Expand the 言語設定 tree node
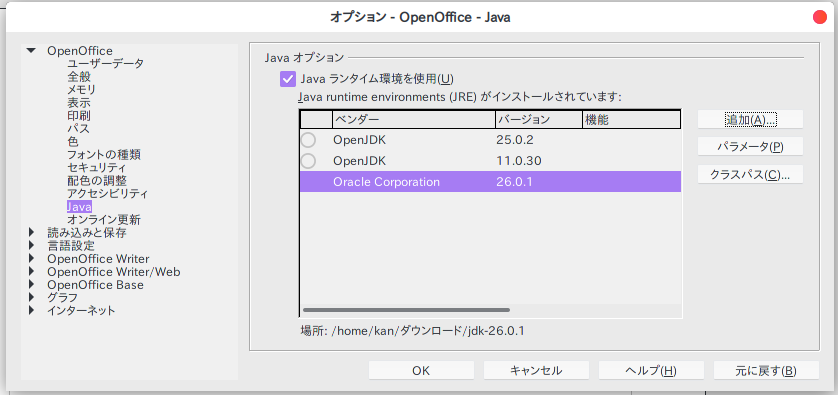This screenshot has height=395, width=838. [x=31, y=246]
